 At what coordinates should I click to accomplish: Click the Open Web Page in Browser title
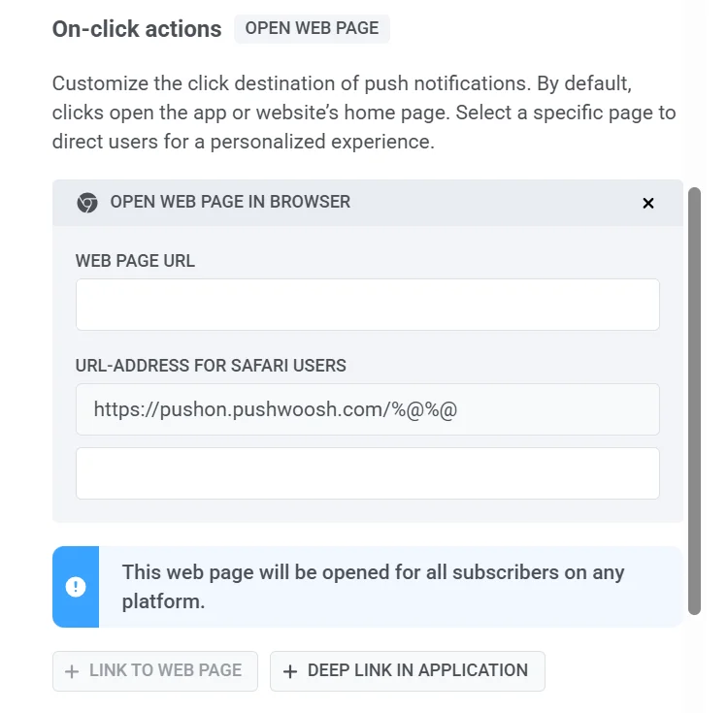(x=230, y=203)
